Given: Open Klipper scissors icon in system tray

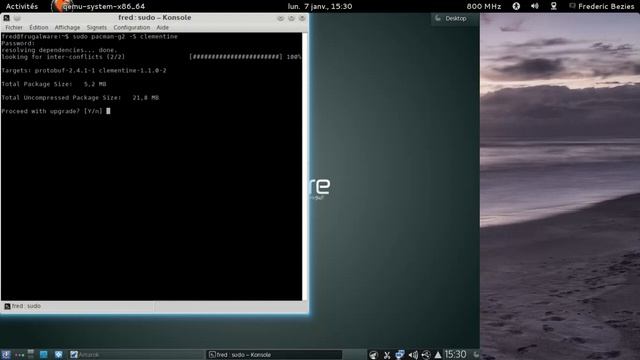Looking at the screenshot, I should point(387,355).
